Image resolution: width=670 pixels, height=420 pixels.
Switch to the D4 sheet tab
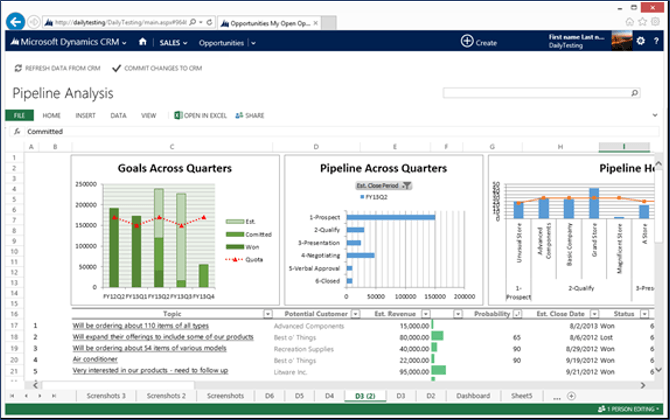pos(329,396)
